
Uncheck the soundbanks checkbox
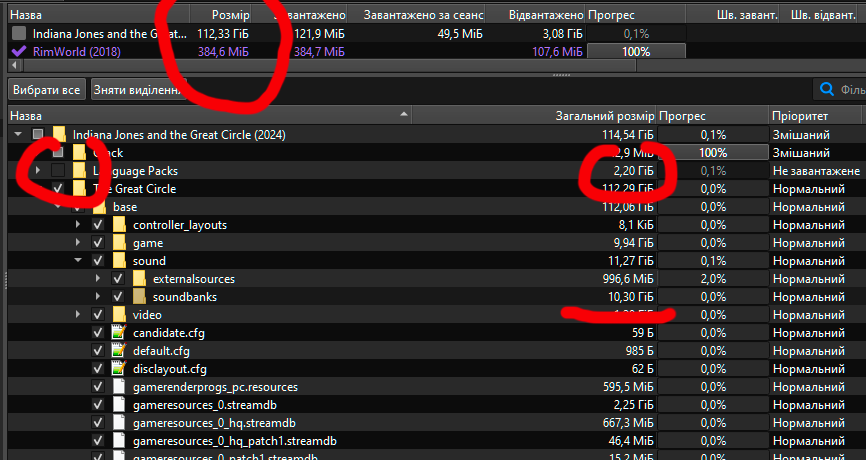click(118, 297)
